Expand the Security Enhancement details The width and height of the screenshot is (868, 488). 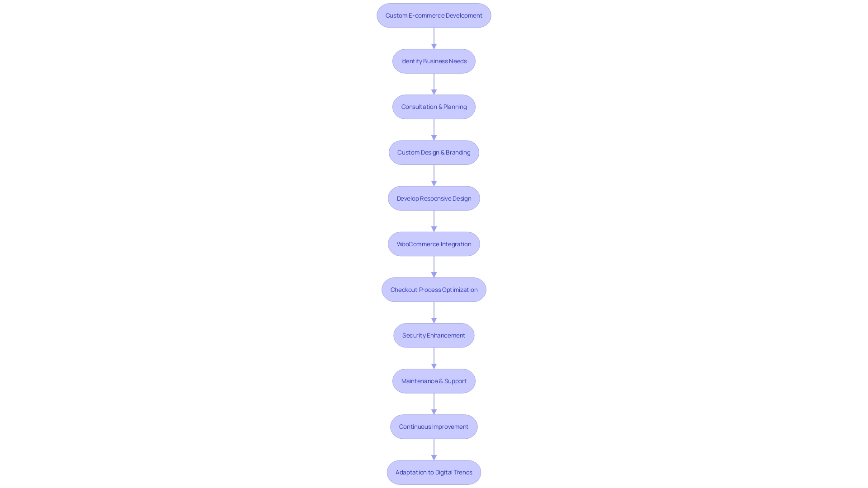[x=434, y=335]
